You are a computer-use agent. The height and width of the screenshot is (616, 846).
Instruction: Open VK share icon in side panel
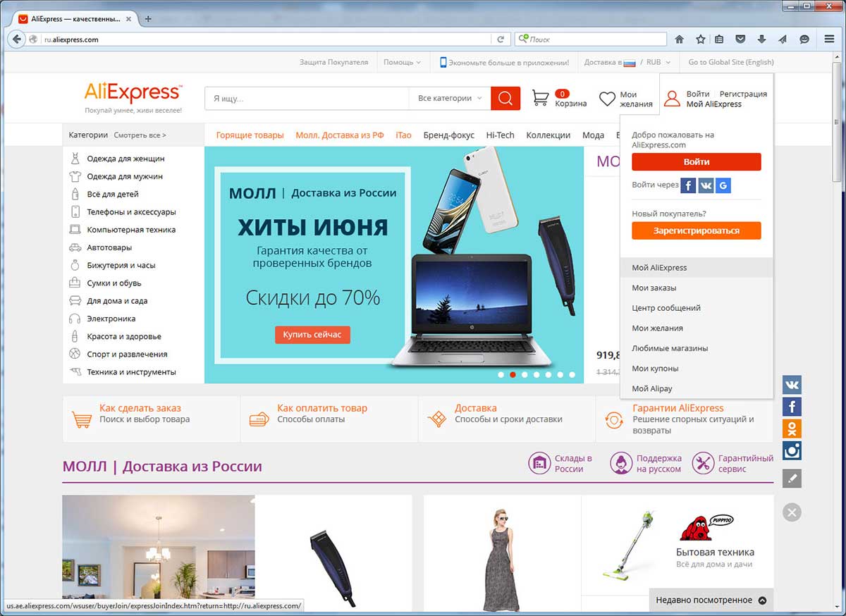(x=792, y=385)
